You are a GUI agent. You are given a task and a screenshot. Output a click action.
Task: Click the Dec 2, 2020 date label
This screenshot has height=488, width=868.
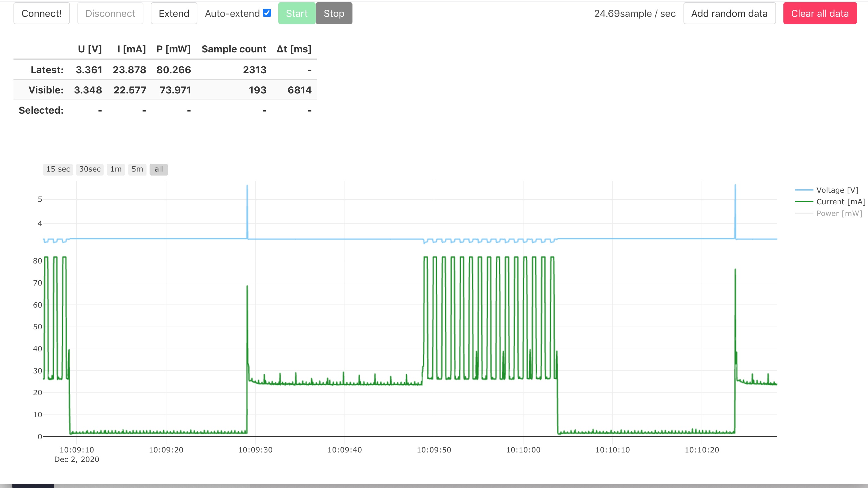coord(77,460)
